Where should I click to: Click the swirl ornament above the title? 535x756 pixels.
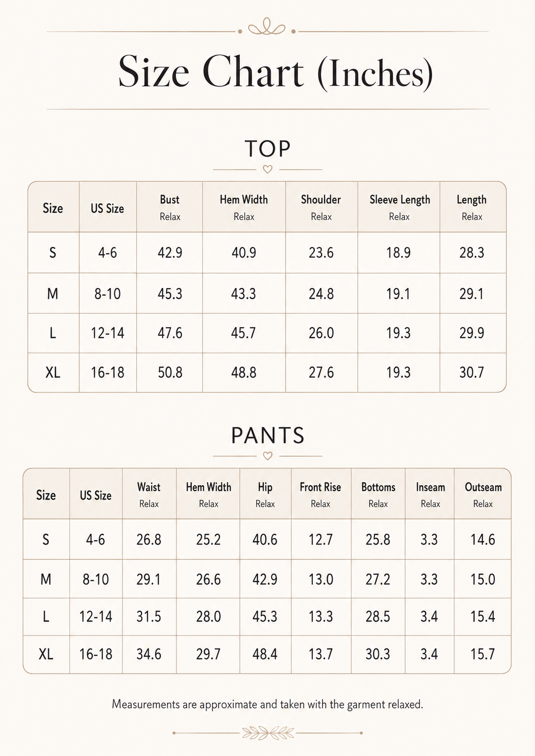coord(267,27)
